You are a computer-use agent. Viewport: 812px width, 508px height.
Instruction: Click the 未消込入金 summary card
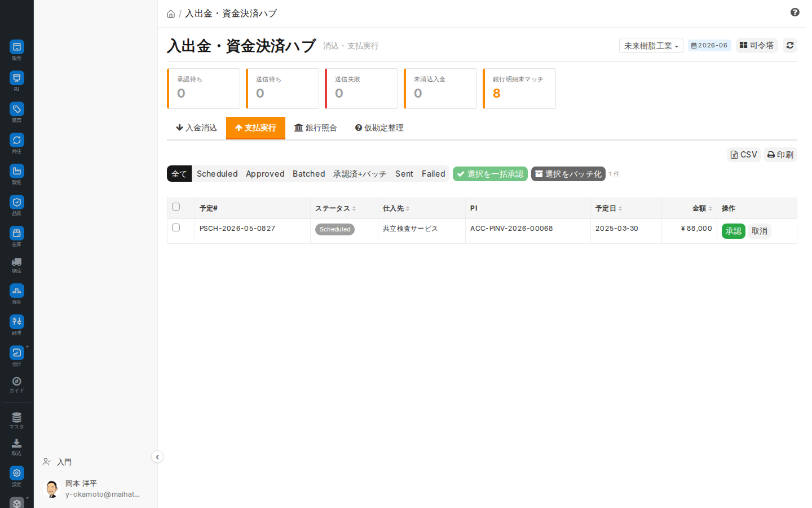point(440,89)
